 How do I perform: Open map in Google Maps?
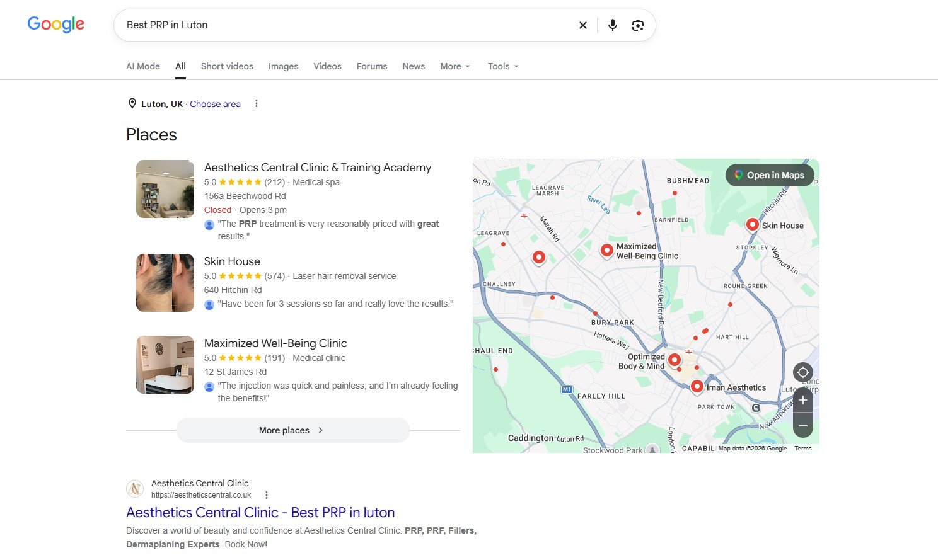pos(770,175)
